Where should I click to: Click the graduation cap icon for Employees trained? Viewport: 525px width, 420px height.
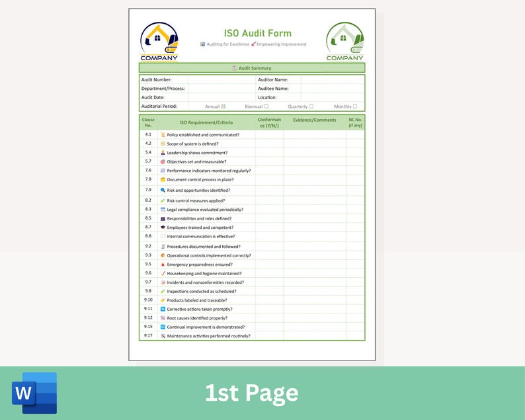pyautogui.click(x=163, y=227)
